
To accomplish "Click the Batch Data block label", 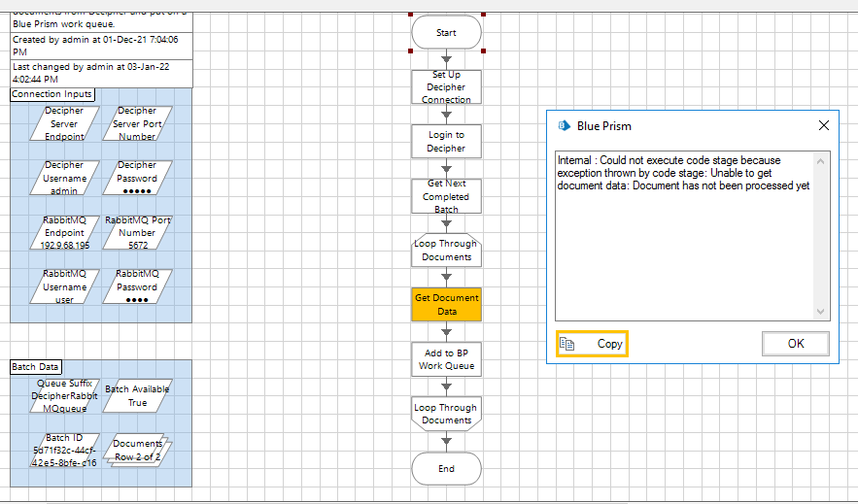I will pyautogui.click(x=36, y=367).
